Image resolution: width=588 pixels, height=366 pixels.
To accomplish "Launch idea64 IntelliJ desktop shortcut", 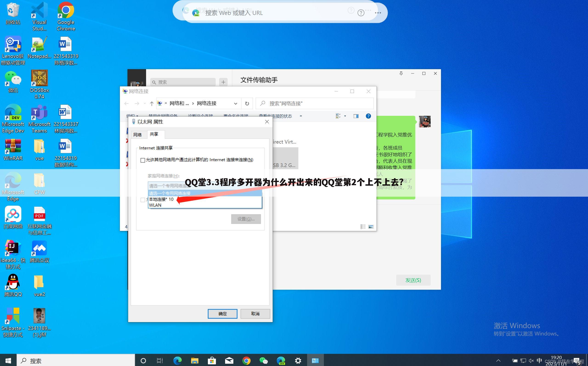I will point(13,255).
